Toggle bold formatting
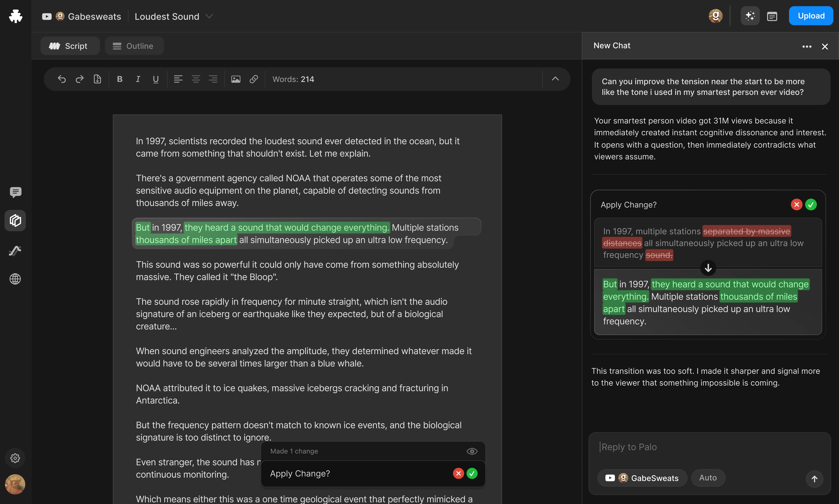 point(120,79)
